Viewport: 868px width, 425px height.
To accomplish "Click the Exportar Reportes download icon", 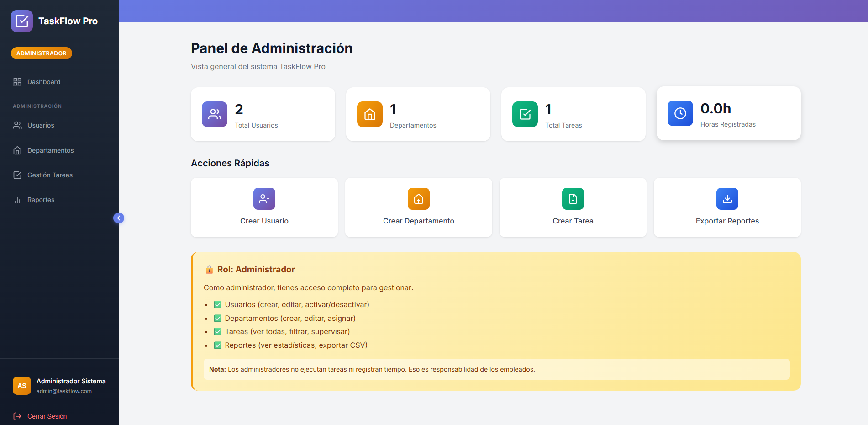I will [727, 199].
